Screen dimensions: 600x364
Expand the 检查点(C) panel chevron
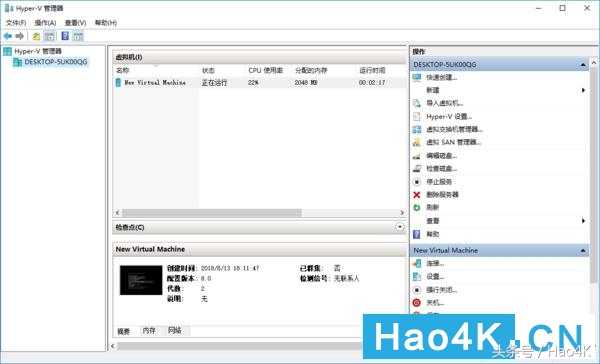[x=399, y=227]
